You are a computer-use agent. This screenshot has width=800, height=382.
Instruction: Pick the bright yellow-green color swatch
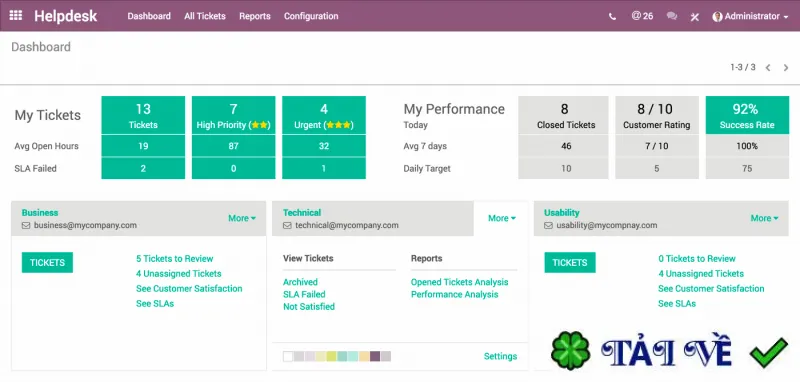point(332,356)
